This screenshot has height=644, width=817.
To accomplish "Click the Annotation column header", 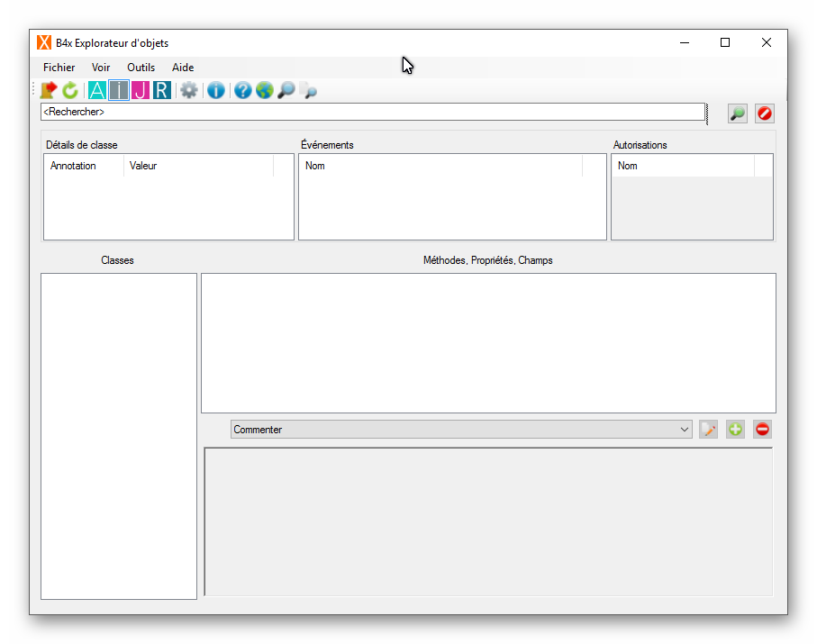I will coord(84,166).
